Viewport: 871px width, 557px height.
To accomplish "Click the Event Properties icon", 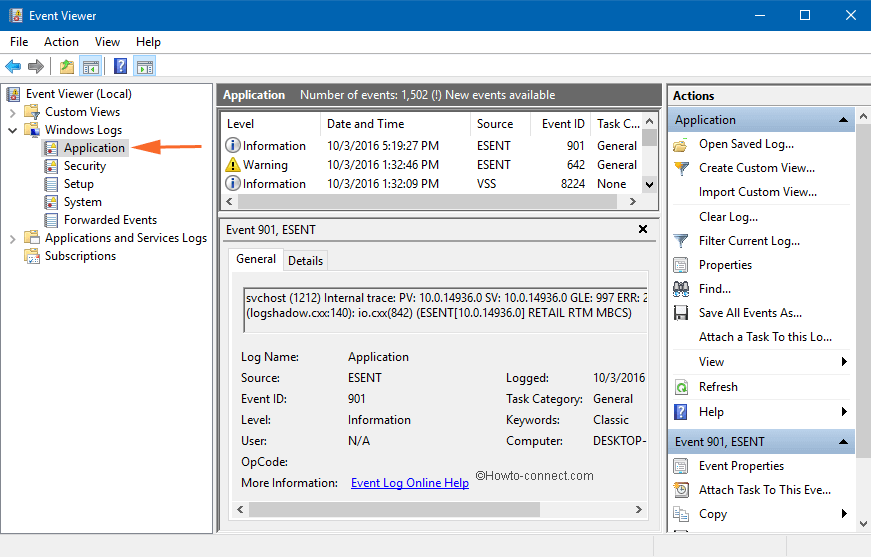I will (681, 466).
